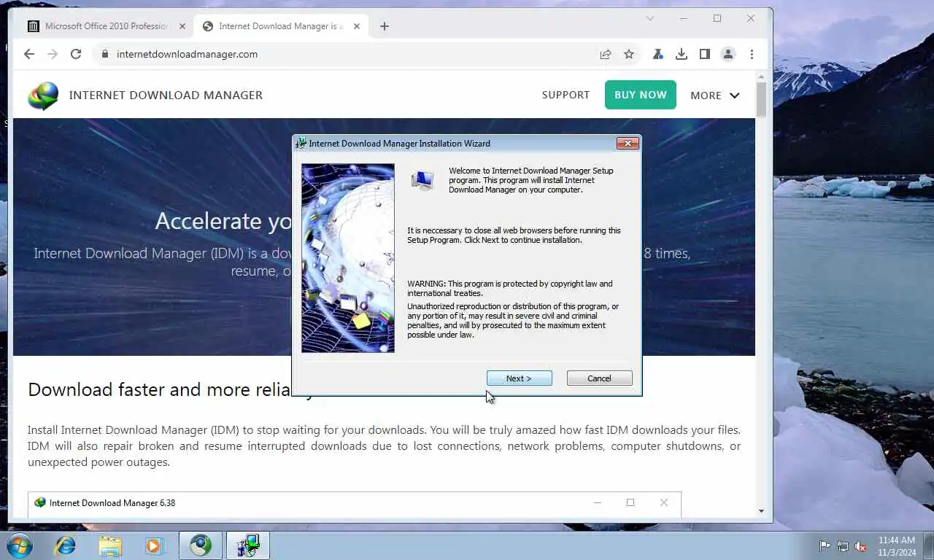934x560 pixels.
Task: Open Chrome three-dot menu
Action: (x=752, y=54)
